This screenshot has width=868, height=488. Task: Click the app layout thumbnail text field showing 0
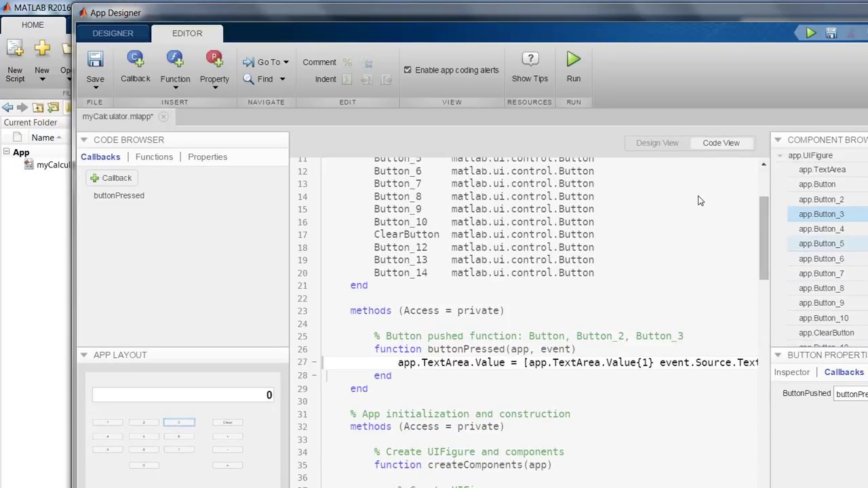pyautogui.click(x=183, y=395)
